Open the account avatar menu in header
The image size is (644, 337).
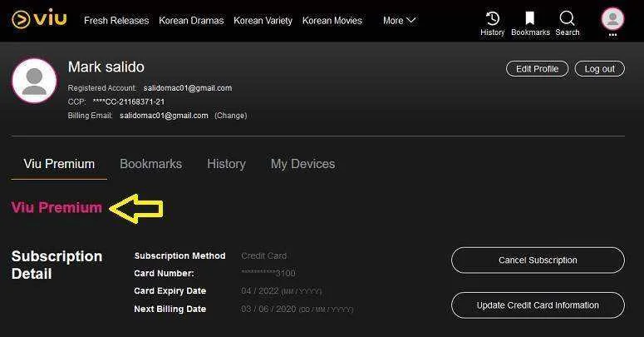612,19
